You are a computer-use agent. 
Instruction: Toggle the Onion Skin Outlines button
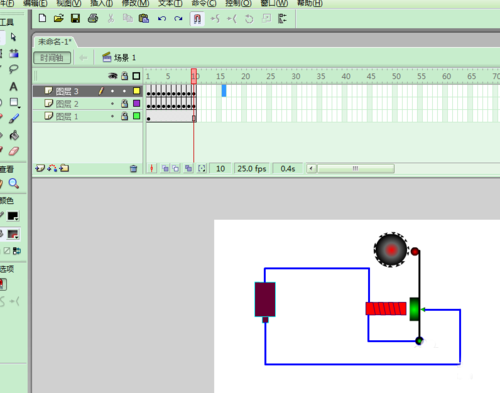point(176,169)
